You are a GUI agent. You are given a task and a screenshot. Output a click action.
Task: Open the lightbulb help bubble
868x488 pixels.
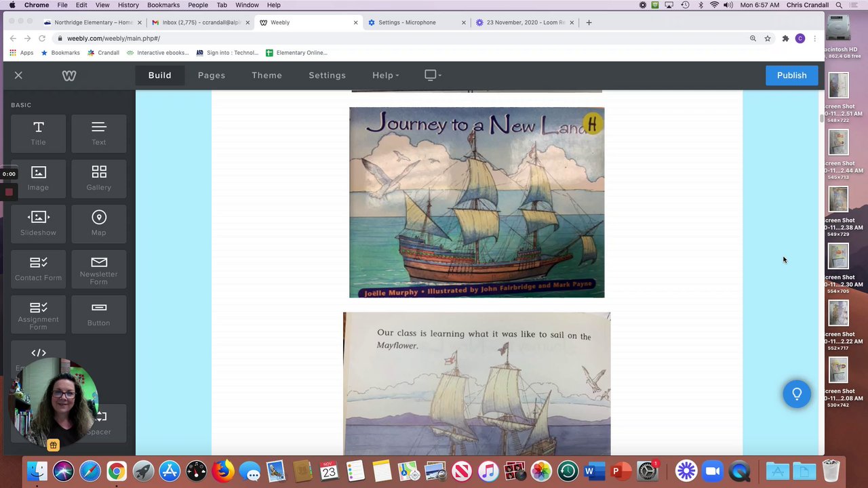point(797,394)
